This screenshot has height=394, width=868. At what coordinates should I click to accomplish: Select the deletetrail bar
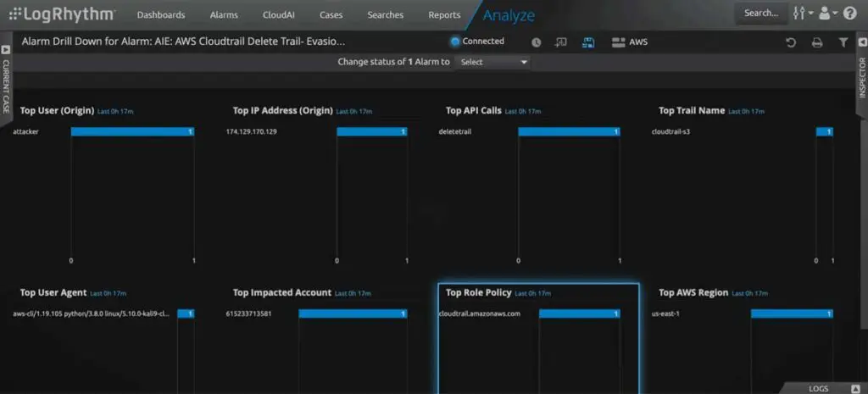click(x=569, y=131)
